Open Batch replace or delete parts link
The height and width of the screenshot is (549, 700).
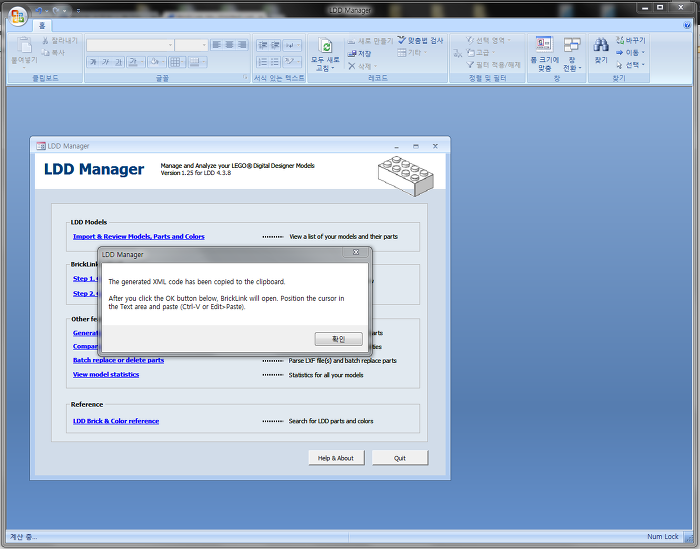pyautogui.click(x=118, y=360)
